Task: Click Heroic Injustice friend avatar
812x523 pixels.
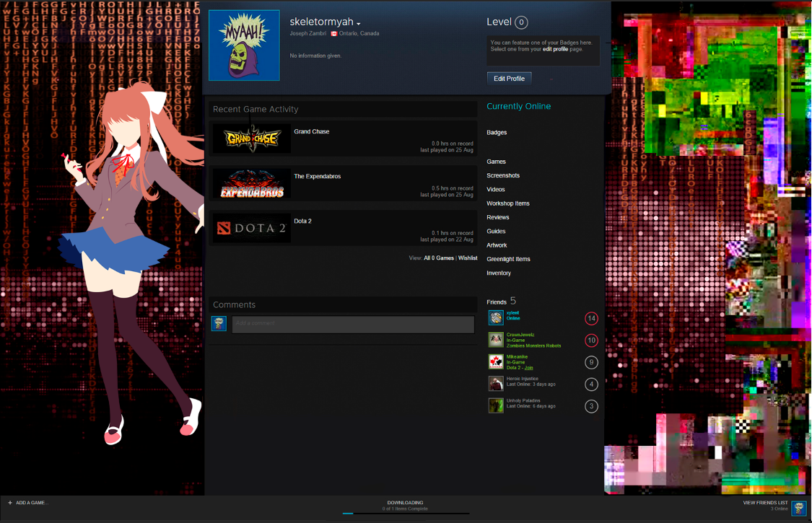Action: (496, 383)
